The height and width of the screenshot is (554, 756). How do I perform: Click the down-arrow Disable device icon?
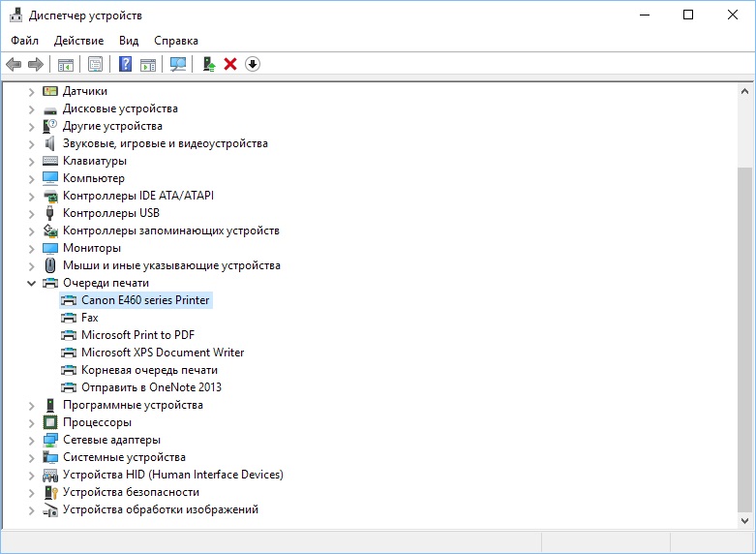(x=253, y=64)
